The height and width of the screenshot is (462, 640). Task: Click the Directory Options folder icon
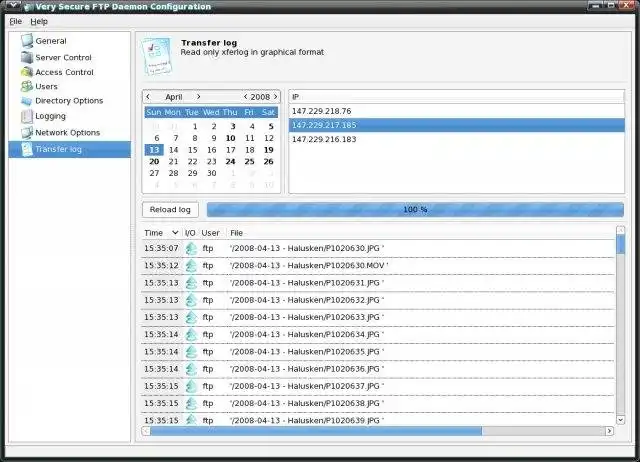click(x=27, y=101)
